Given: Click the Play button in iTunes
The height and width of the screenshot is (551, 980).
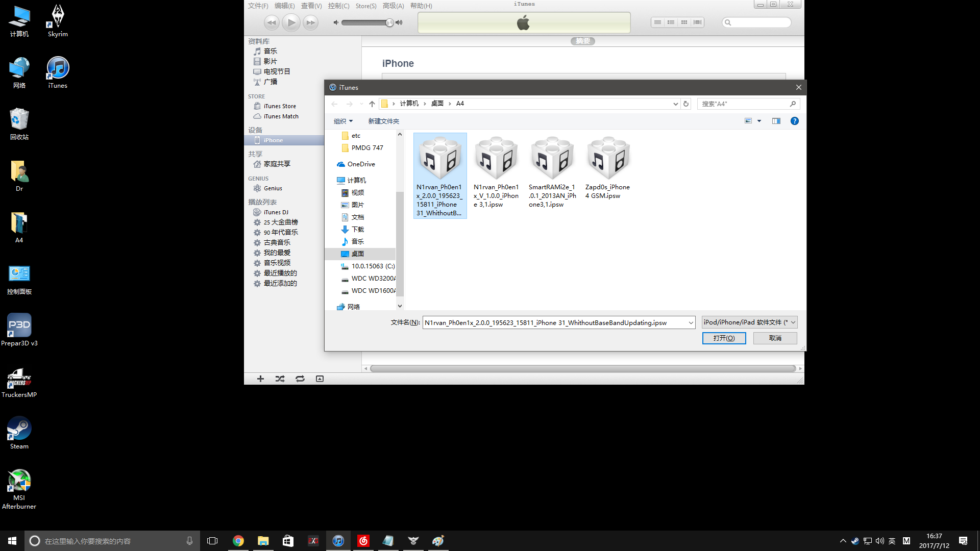Looking at the screenshot, I should (291, 22).
